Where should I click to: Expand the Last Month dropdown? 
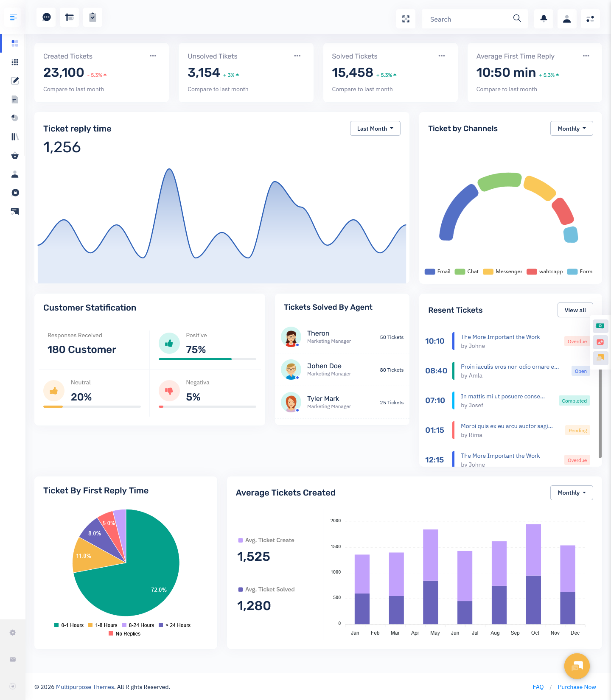[x=375, y=129]
